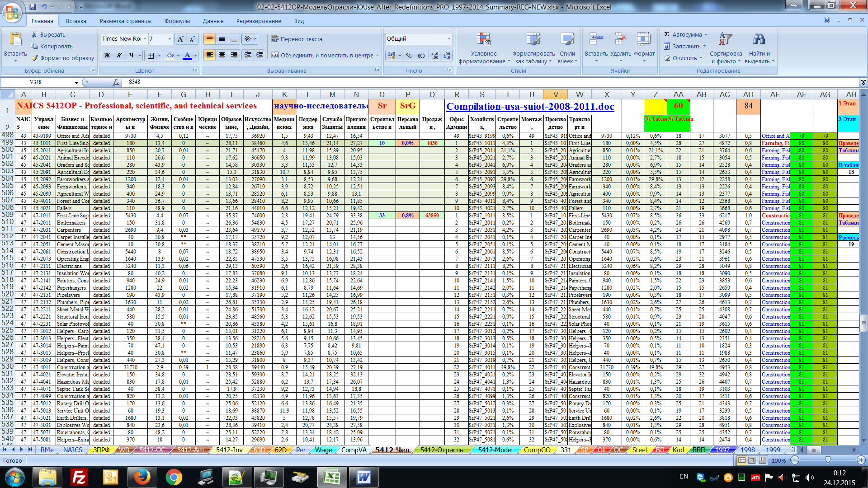Screen dimensions: 868x488
Task: Open the 5412-Model sheet tab
Action: (x=495, y=450)
